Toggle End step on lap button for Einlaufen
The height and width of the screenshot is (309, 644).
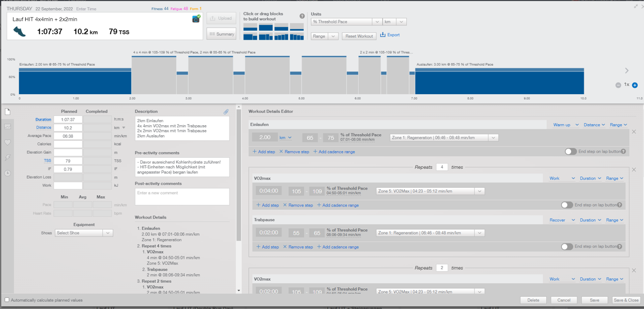coord(570,152)
